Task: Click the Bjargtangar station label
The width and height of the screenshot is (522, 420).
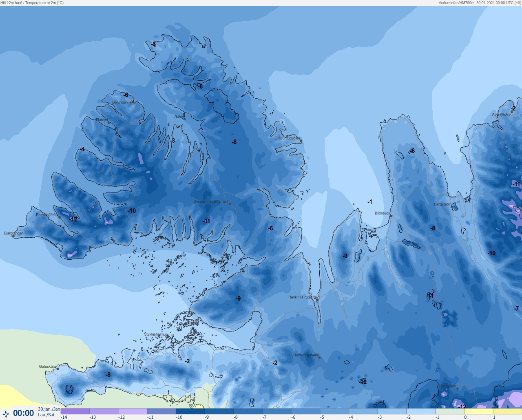Action: pyautogui.click(x=13, y=233)
